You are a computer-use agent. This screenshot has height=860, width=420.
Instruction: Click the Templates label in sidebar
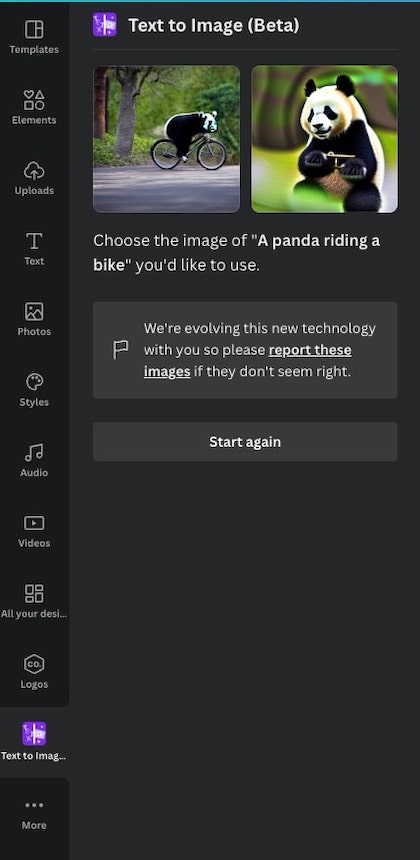(x=34, y=49)
